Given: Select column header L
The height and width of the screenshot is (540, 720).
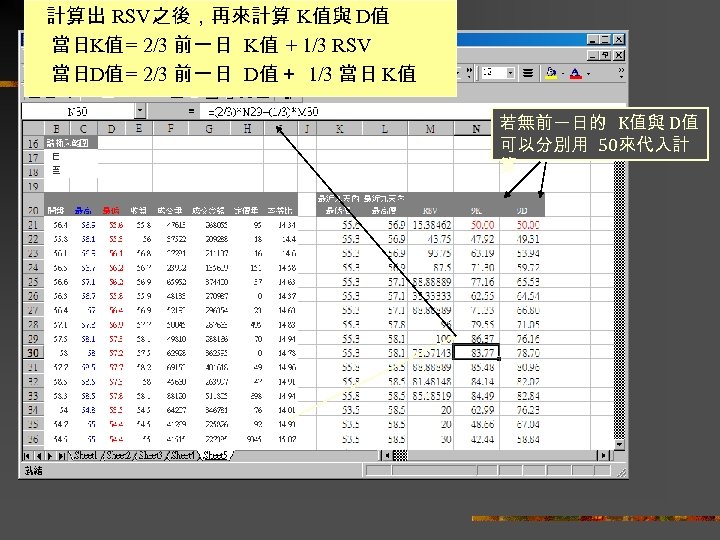Looking at the screenshot, I should click(385, 129).
